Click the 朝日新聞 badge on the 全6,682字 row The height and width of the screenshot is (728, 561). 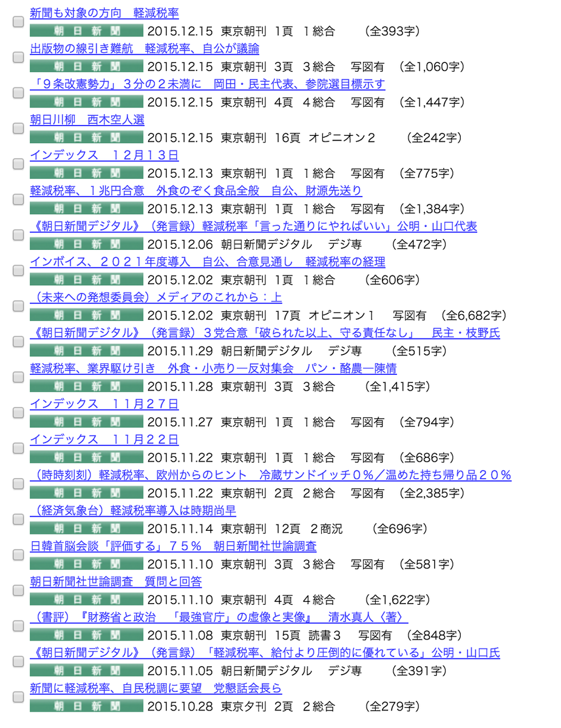(x=87, y=315)
